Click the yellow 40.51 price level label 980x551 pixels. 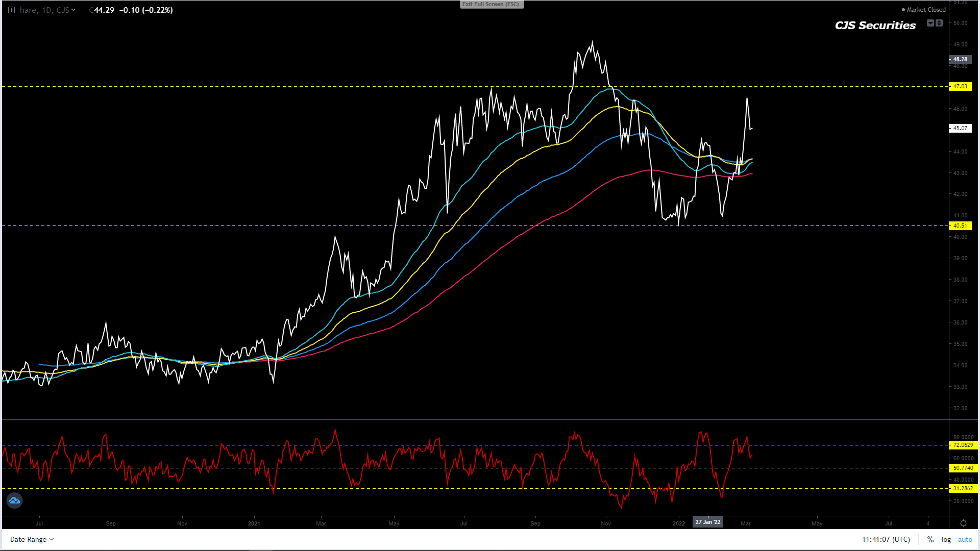[x=960, y=226]
